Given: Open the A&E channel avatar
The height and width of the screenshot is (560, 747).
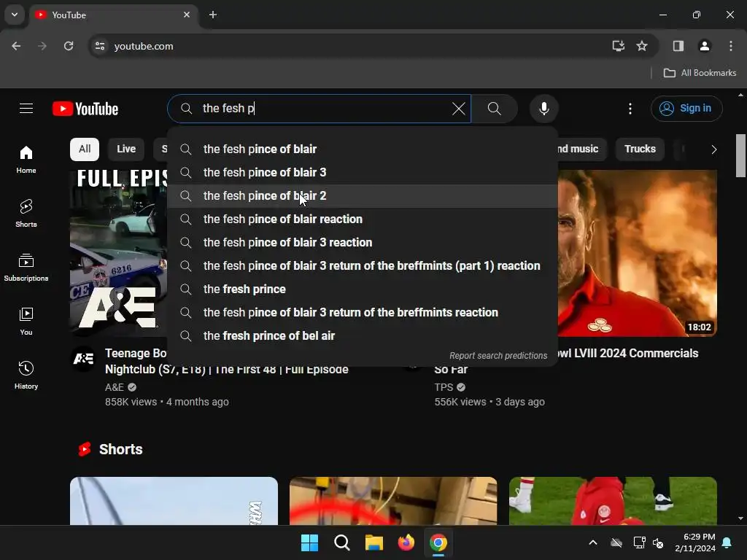Looking at the screenshot, I should (83, 359).
